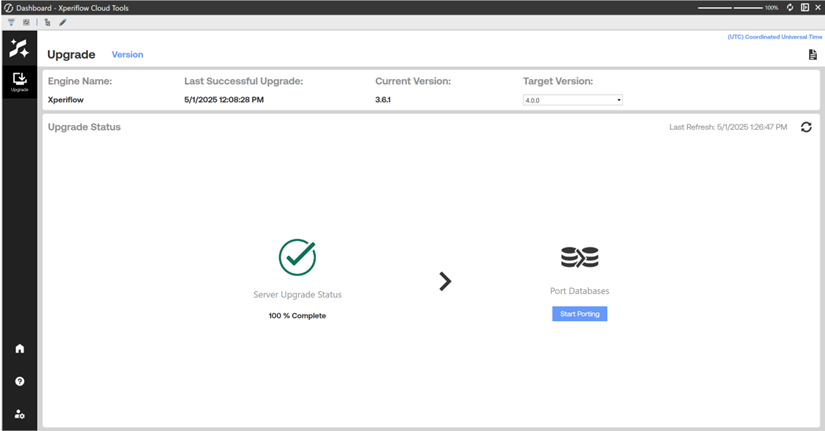Image resolution: width=825 pixels, height=431 pixels.
Task: Go to Home via sidebar house icon
Action: point(19,349)
